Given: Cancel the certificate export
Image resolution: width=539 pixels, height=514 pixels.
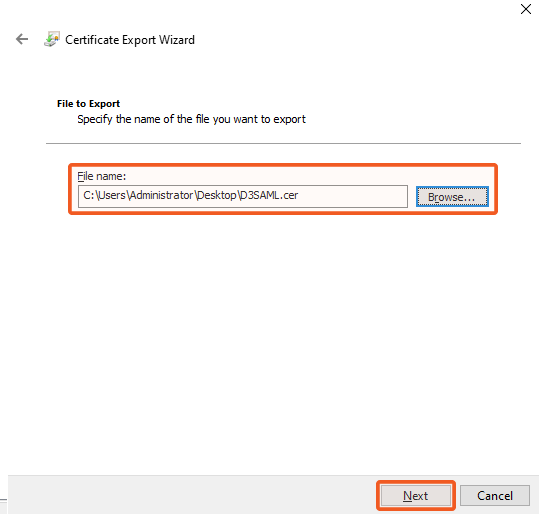Looking at the screenshot, I should tap(495, 495).
